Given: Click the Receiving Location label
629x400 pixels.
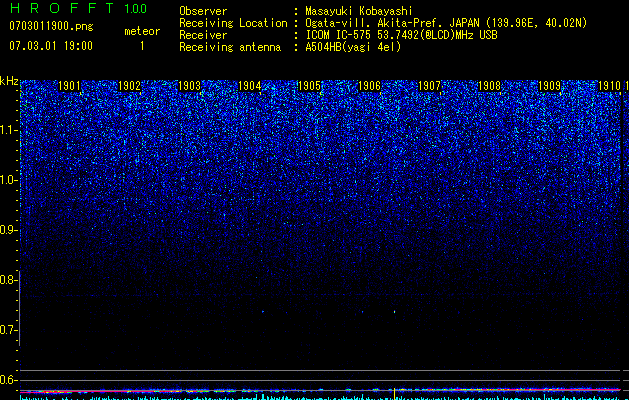Looking at the screenshot, I should [233, 23].
